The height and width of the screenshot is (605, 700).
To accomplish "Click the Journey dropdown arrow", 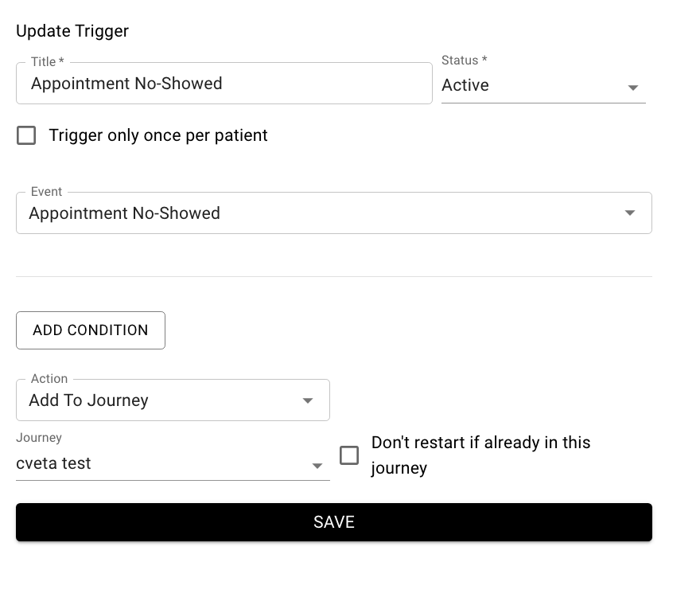I will 317,466.
